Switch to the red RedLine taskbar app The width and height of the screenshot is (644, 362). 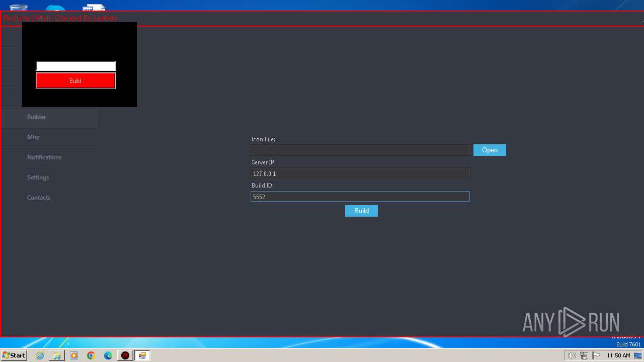125,355
